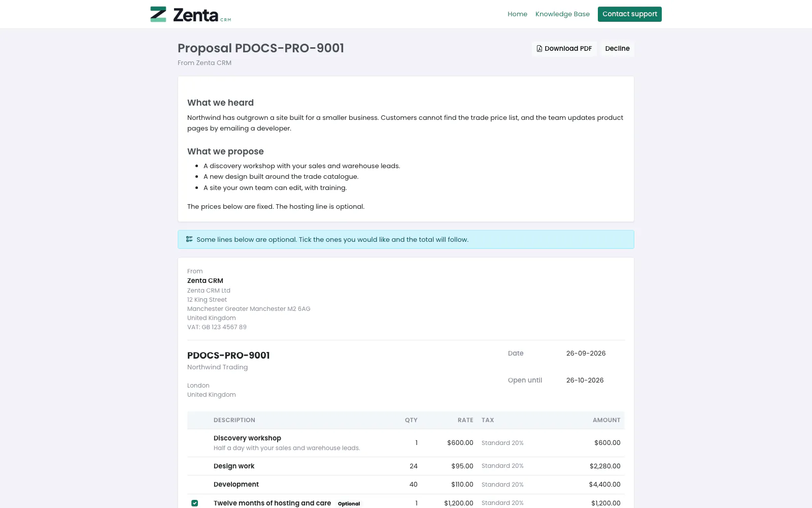Click the Download PDF button
The image size is (812, 508).
click(x=564, y=49)
